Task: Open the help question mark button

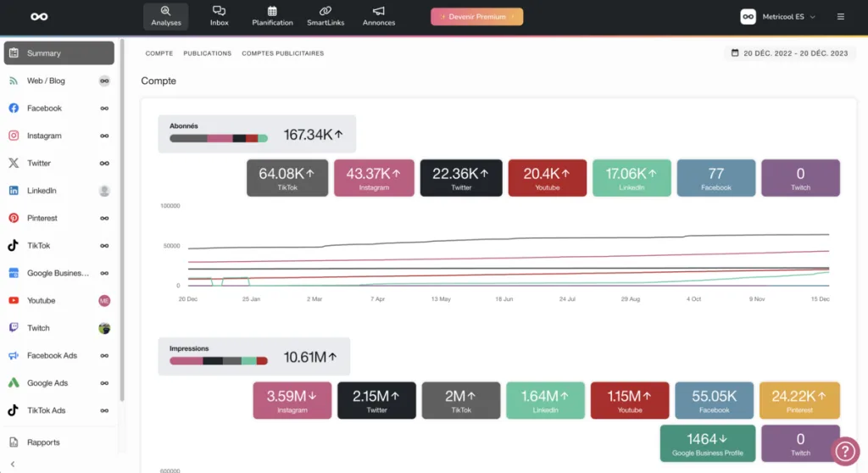Action: [x=845, y=452]
